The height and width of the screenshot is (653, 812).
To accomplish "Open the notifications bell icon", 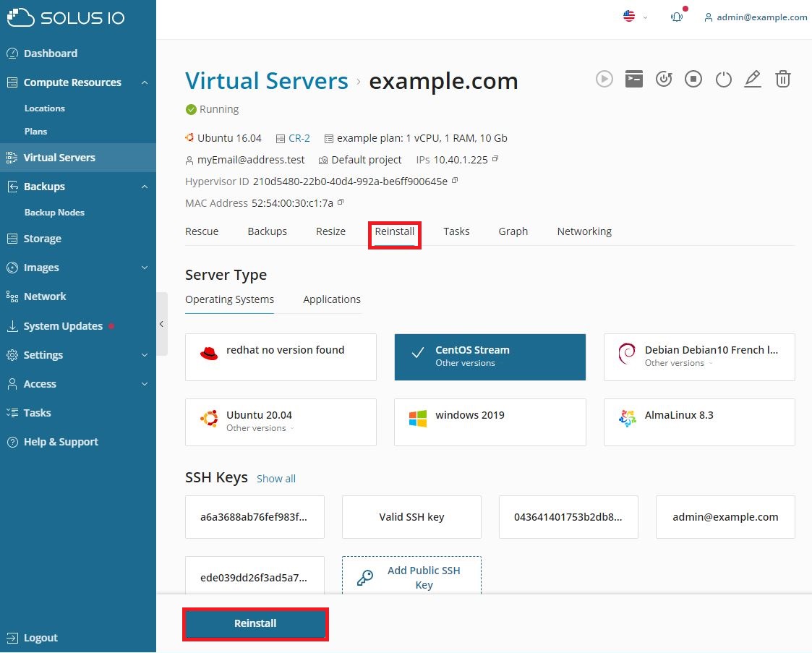I will 676,17.
